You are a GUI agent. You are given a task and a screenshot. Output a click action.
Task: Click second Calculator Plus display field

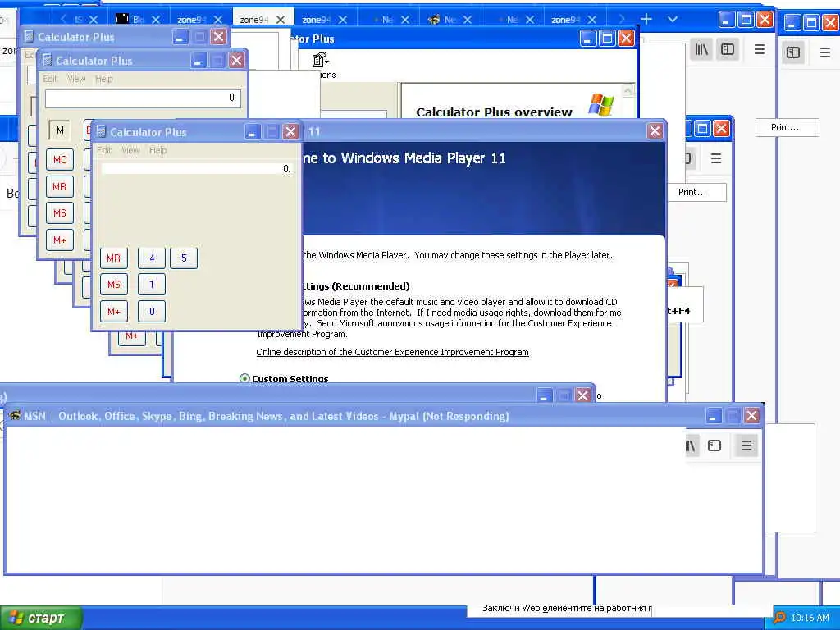pyautogui.click(x=143, y=98)
